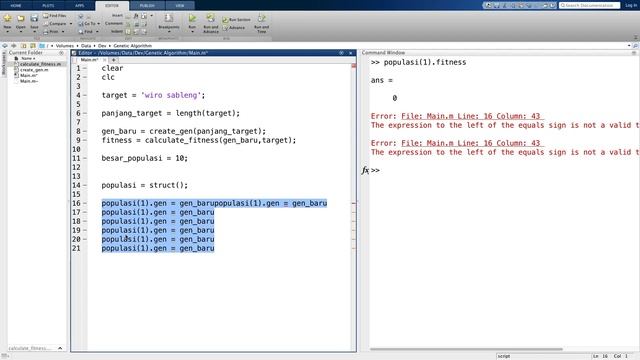Open the Current Folder panel actions icon

tap(61, 53)
